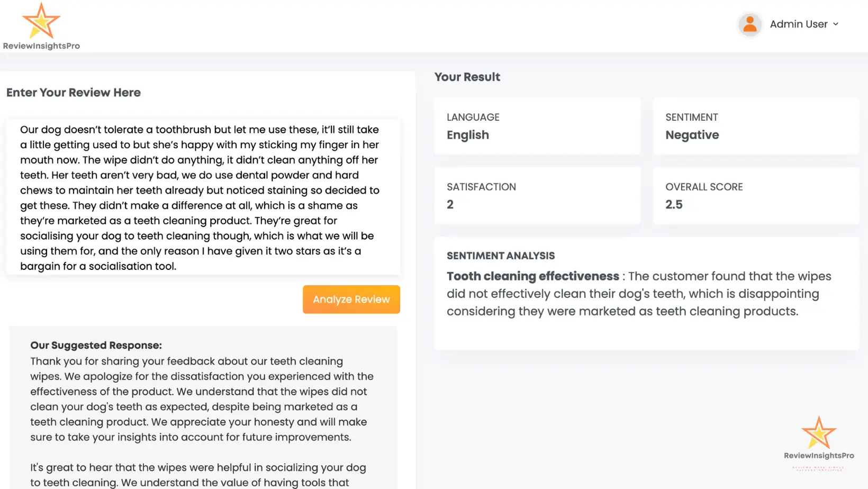The height and width of the screenshot is (489, 868).
Task: Click the Sentiment Analysis panel heading
Action: click(x=501, y=256)
